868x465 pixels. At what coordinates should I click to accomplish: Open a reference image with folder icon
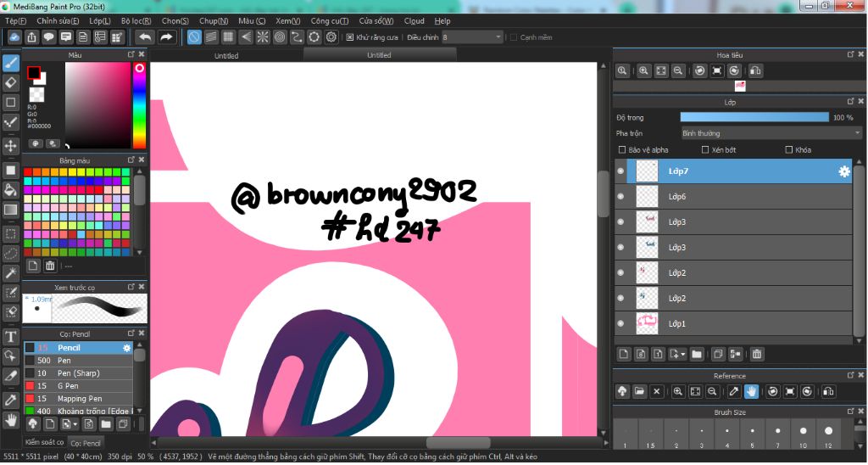[639, 392]
